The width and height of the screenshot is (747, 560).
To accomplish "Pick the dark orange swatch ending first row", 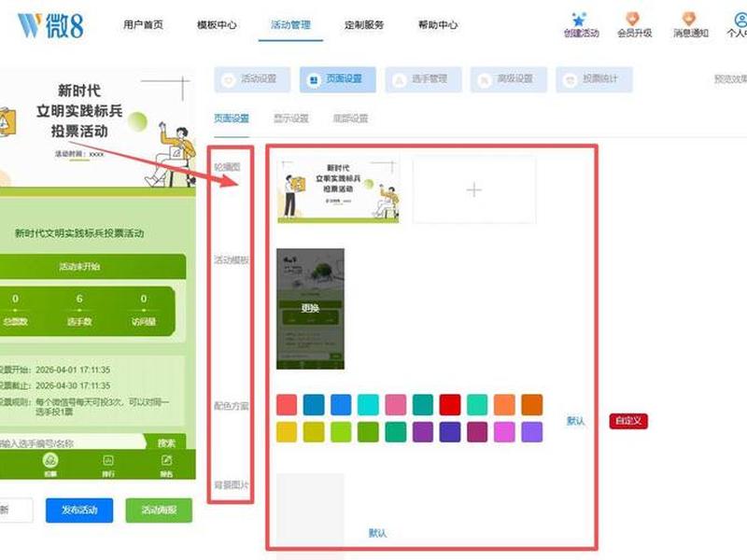I will click(x=531, y=405).
